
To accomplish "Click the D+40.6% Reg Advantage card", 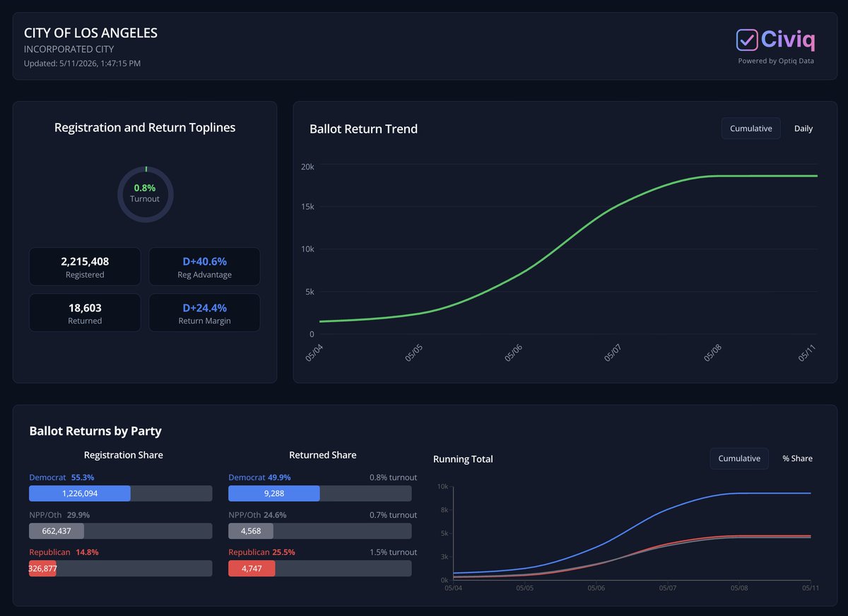I will tap(204, 267).
